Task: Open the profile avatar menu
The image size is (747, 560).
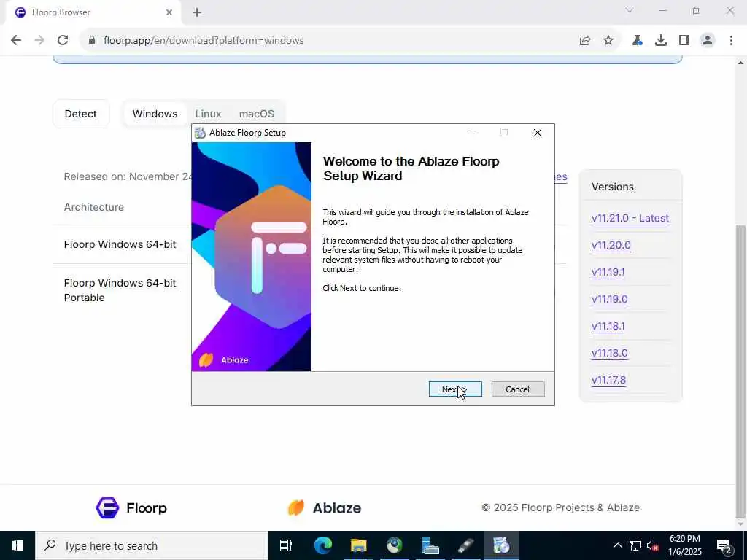Action: coord(708,41)
